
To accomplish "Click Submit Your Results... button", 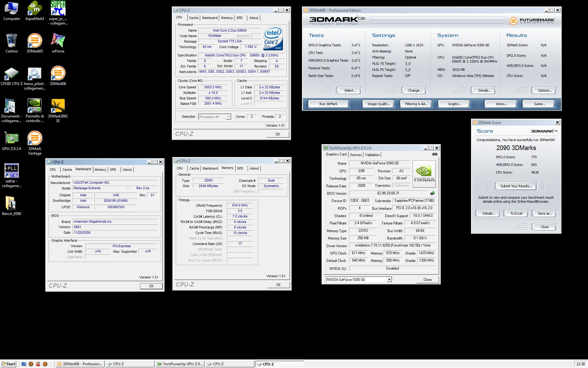I will 516,186.
